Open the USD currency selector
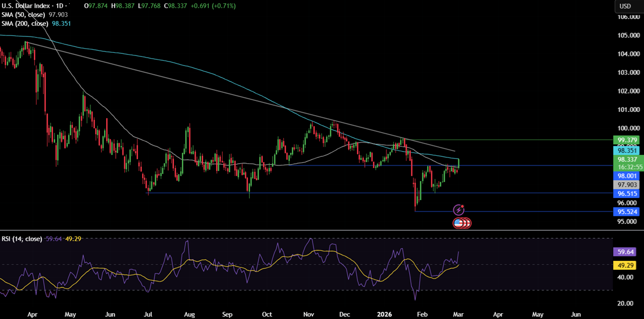Image resolution: width=644 pixels, height=319 pixels. (x=625, y=6)
